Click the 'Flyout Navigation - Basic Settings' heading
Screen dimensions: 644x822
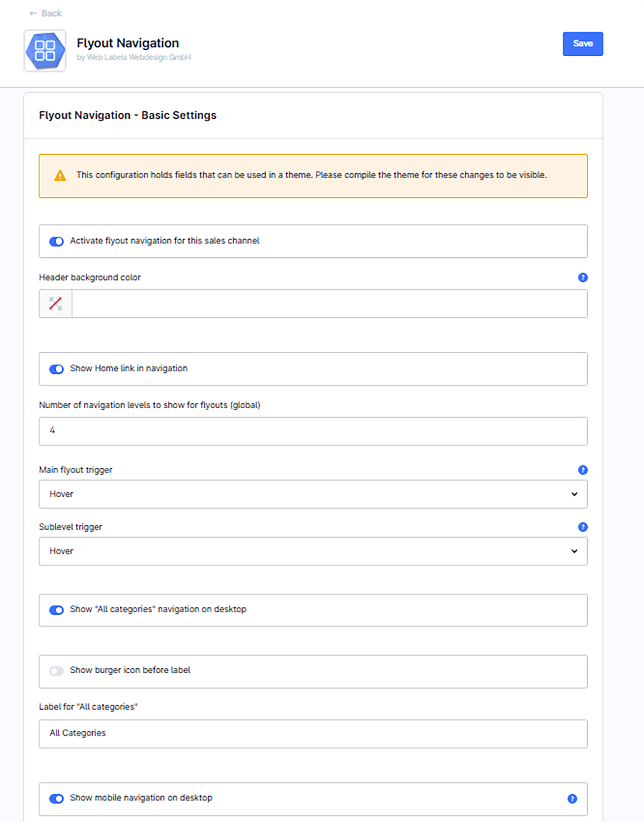click(127, 115)
